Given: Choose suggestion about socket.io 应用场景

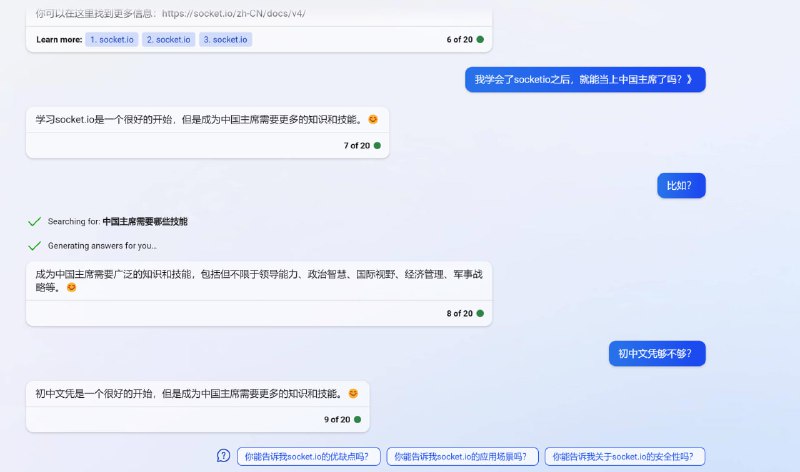Looking at the screenshot, I should (x=462, y=456).
